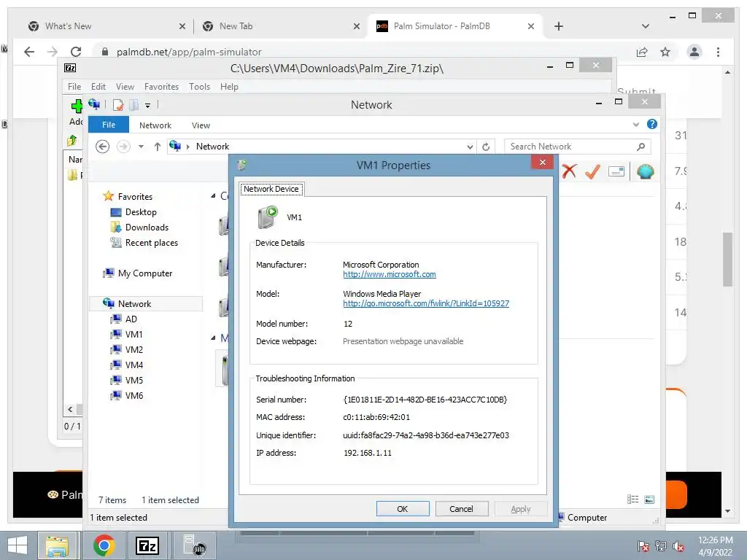Screen dimensions: 747x560
Task: Open Chrome's new tab with plus button
Action: tap(559, 26)
